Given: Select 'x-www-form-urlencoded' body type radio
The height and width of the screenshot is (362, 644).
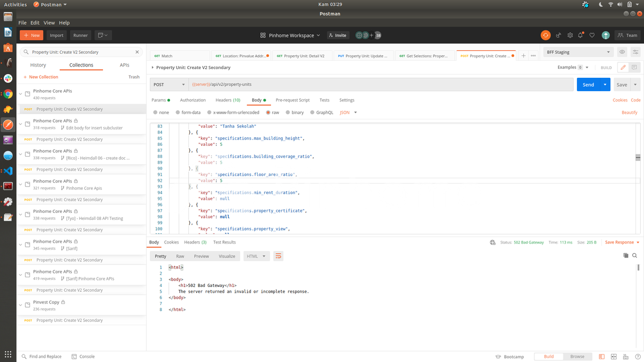Looking at the screenshot, I should coord(209,113).
